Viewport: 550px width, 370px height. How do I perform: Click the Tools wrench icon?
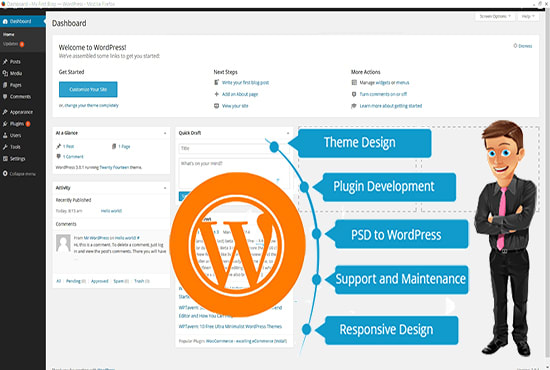pos(5,147)
